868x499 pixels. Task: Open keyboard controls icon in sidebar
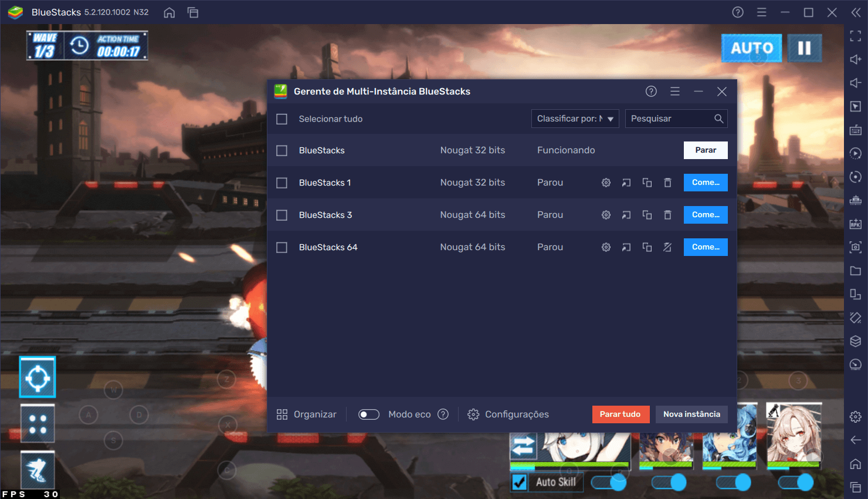point(856,130)
